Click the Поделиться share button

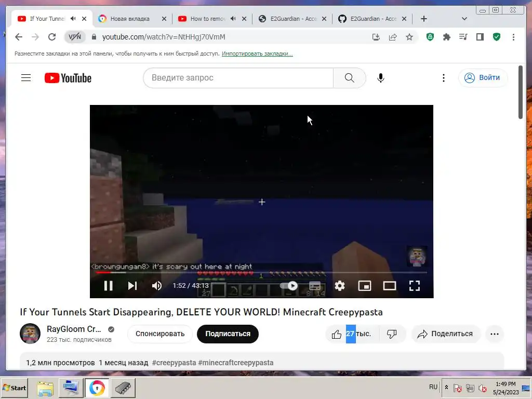pos(445,334)
